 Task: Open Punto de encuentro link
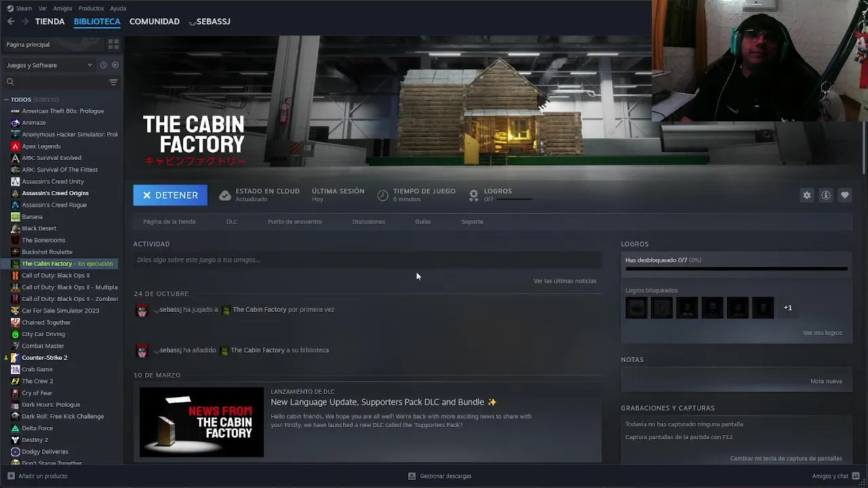pyautogui.click(x=295, y=222)
